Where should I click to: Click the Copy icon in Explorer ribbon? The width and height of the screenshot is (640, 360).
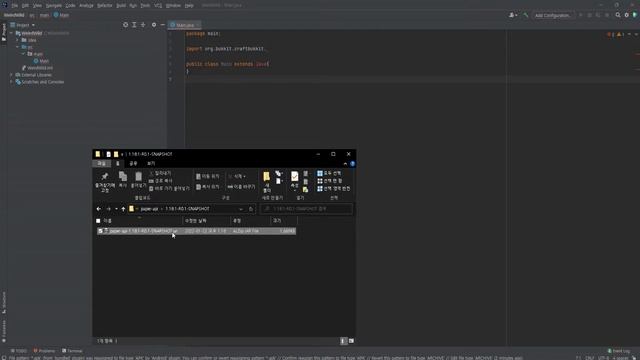pyautogui.click(x=122, y=180)
